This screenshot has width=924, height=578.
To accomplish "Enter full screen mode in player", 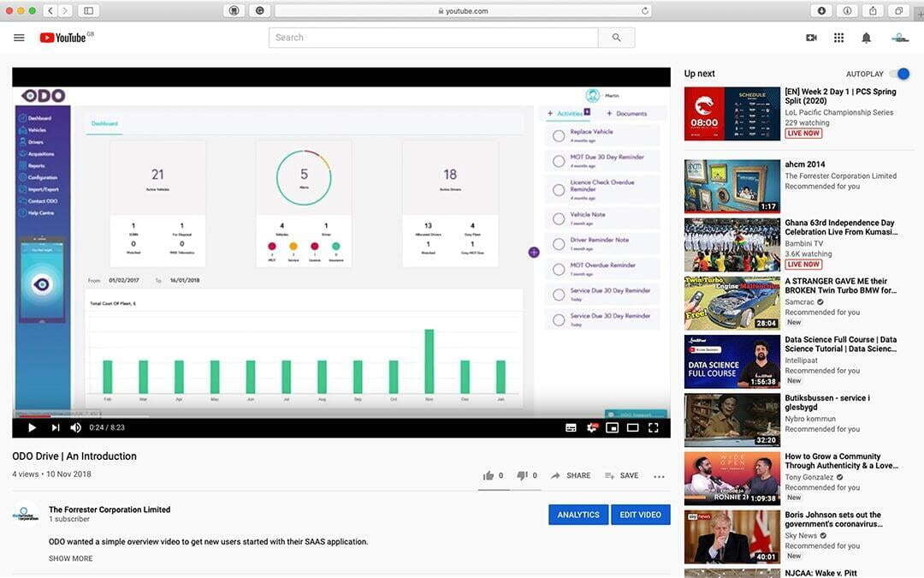I will pos(653,427).
